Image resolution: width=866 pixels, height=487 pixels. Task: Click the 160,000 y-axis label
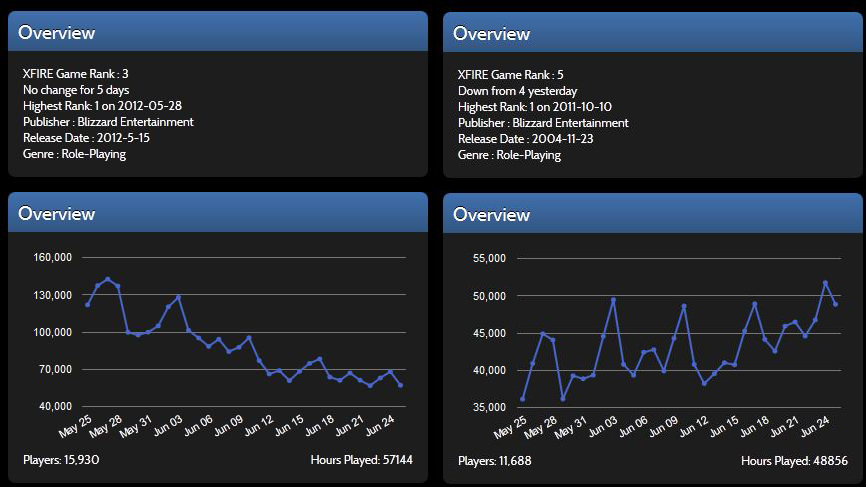[x=53, y=257]
